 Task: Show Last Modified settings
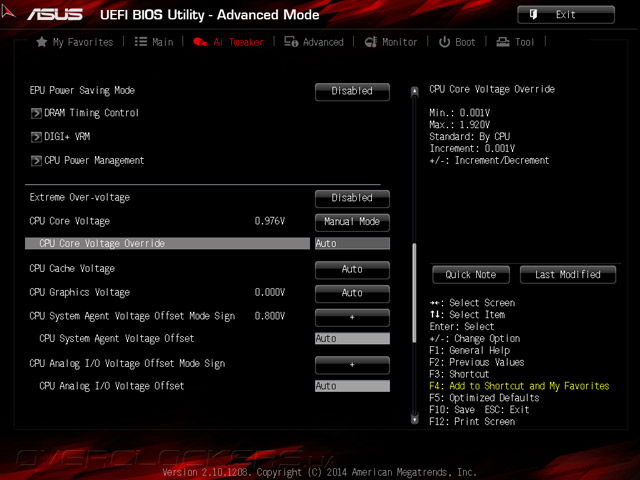(x=568, y=275)
